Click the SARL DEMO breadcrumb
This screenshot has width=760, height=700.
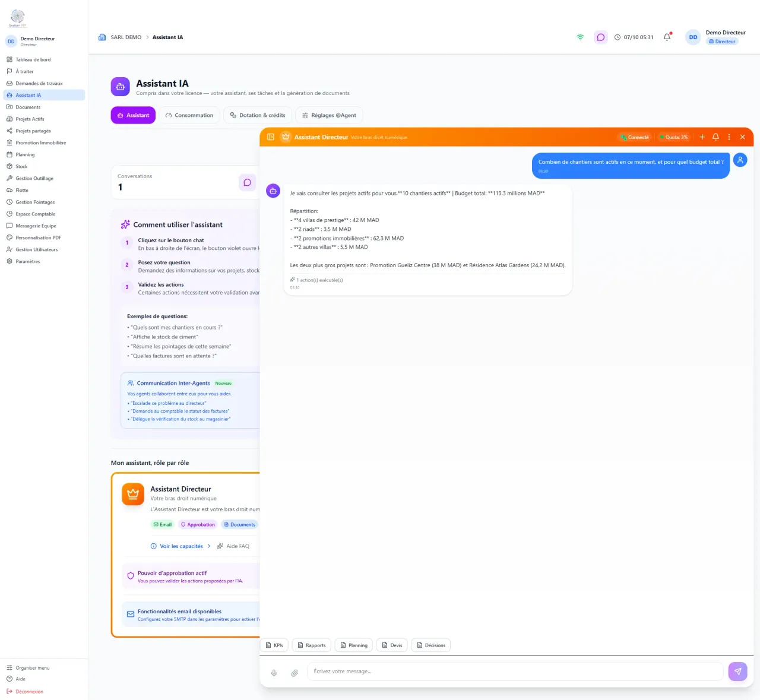coord(126,37)
